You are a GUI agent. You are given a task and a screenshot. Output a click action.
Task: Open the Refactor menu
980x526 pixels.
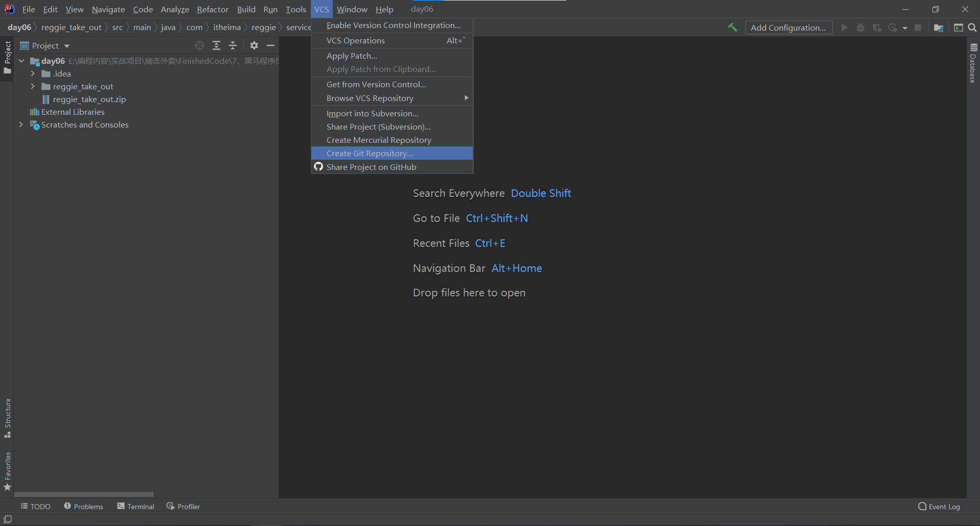click(213, 9)
